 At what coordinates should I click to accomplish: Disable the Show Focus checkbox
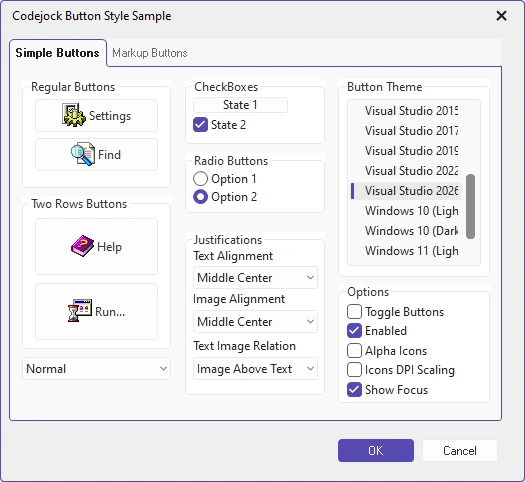tap(354, 390)
